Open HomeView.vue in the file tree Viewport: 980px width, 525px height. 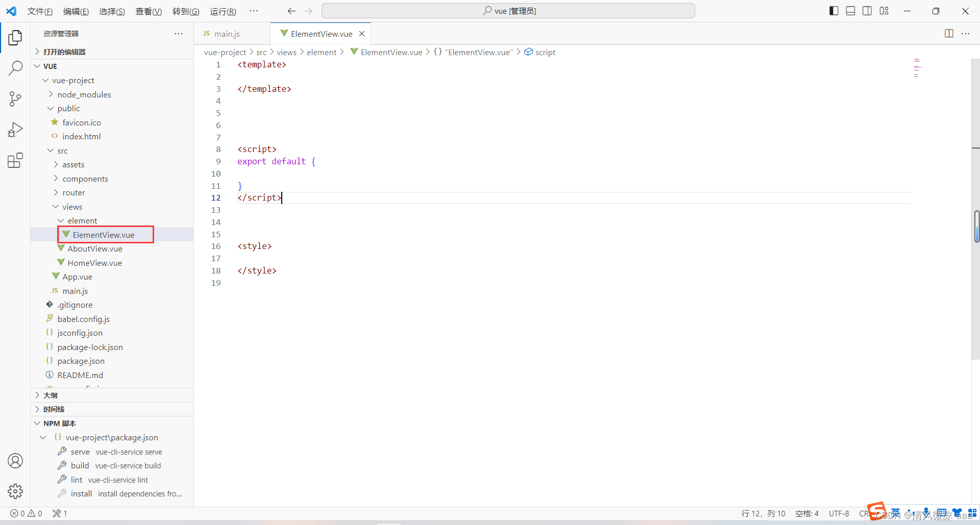click(x=94, y=263)
